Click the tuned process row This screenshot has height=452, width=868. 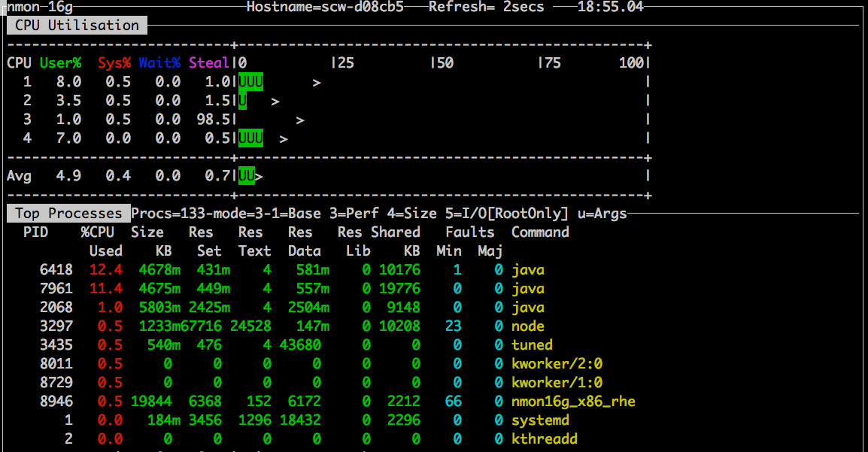[x=532, y=344]
